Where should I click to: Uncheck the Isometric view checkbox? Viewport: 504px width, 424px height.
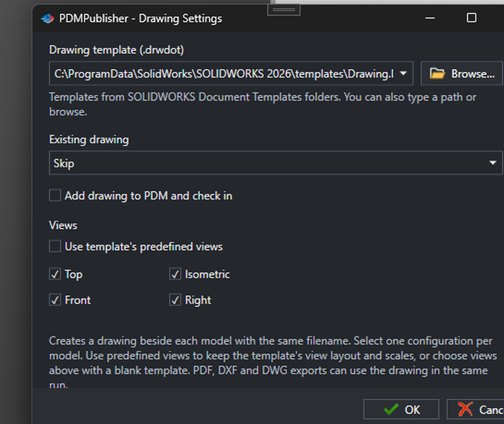(x=175, y=274)
